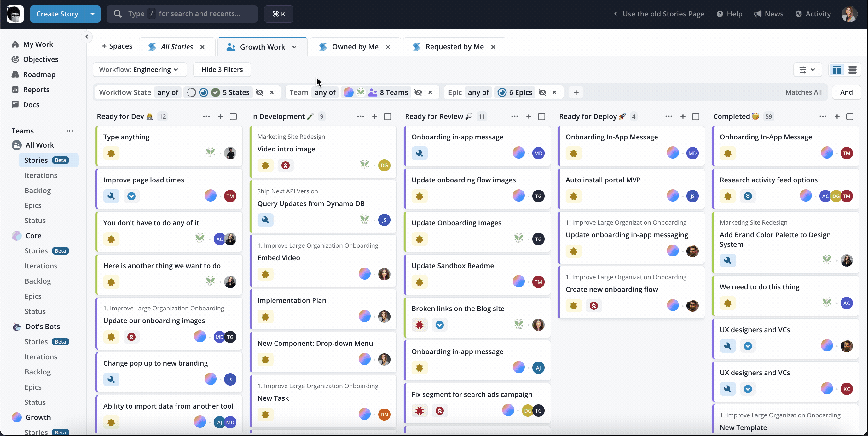Switch to list view
Screen dimensions: 868x436
pos(854,69)
